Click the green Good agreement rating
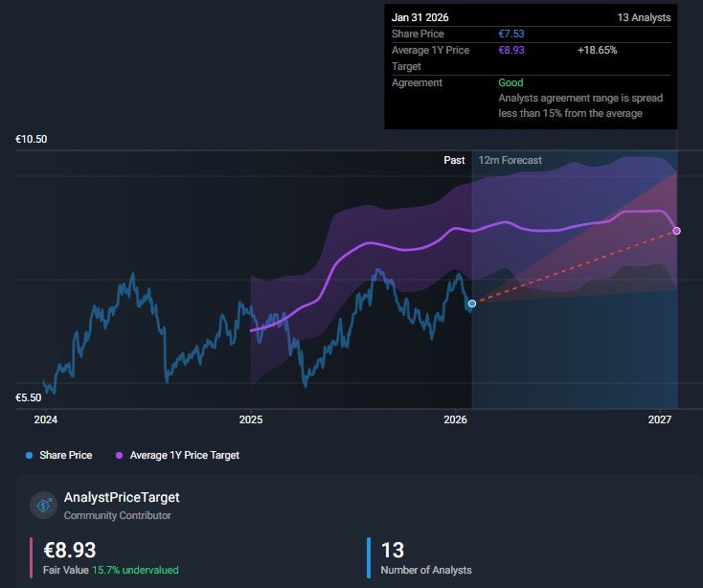This screenshot has width=703, height=588. pos(510,82)
